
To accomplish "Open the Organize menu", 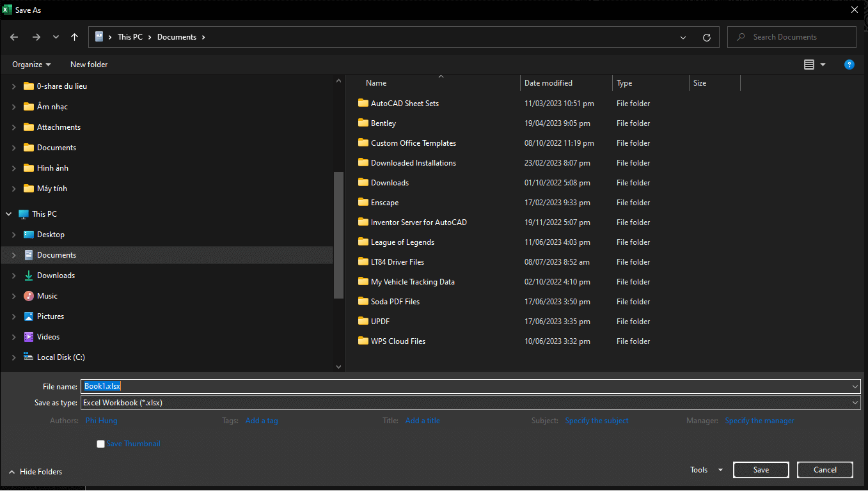I will [31, 65].
